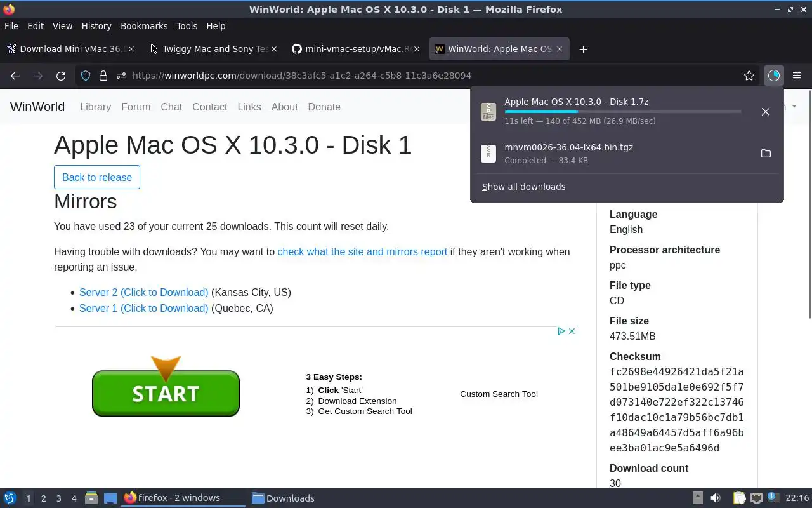The height and width of the screenshot is (508, 812).
Task: Switch to virtual desktop 3
Action: pyautogui.click(x=58, y=498)
